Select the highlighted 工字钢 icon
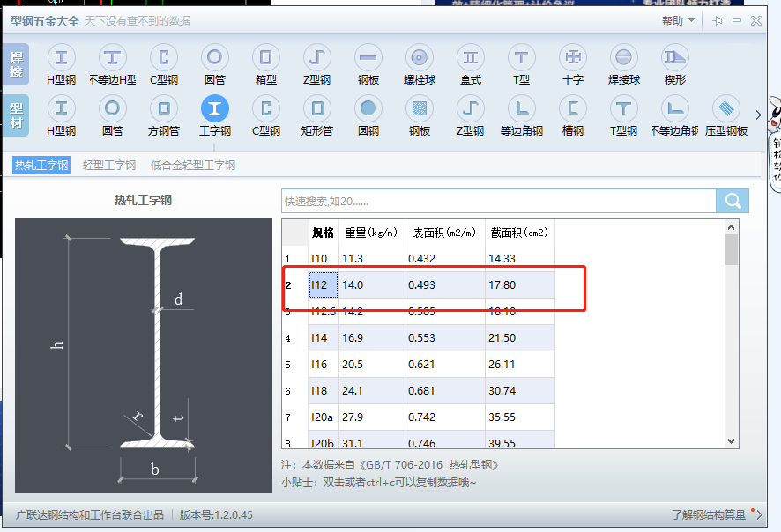This screenshot has width=781, height=532. (215, 108)
